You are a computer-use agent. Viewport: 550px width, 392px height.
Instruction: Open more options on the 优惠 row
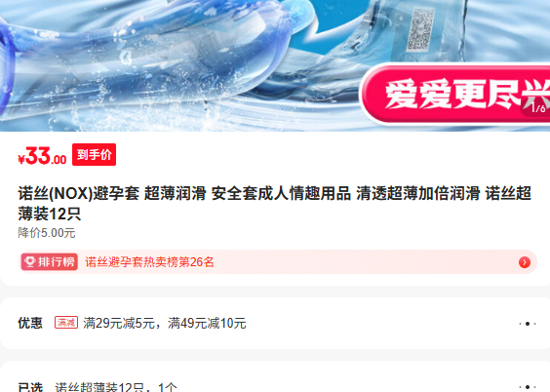tap(528, 324)
